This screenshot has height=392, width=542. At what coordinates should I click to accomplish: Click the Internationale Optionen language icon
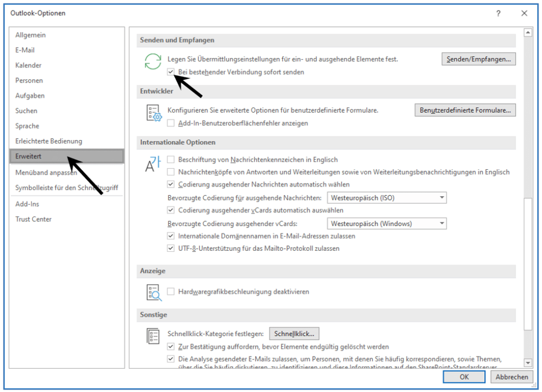(153, 163)
